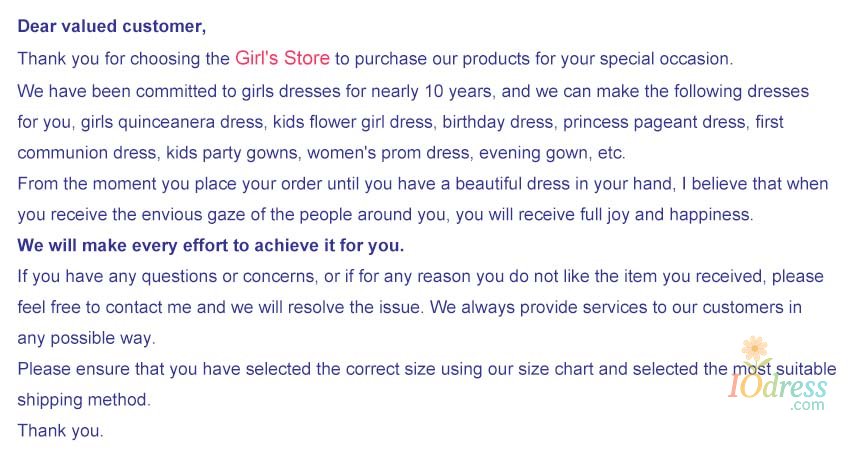The image size is (850, 455).
Task: Click the words "any possible way."
Action: pos(86,338)
